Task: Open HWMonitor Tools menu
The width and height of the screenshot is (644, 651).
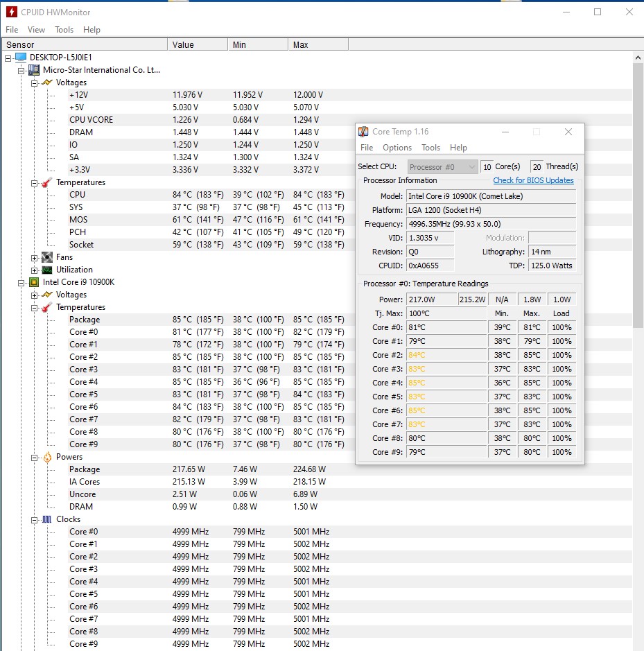Action: click(x=64, y=30)
